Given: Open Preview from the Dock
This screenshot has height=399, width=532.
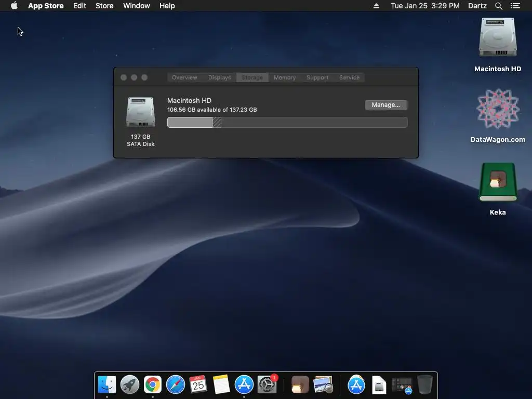Looking at the screenshot, I should click(323, 385).
